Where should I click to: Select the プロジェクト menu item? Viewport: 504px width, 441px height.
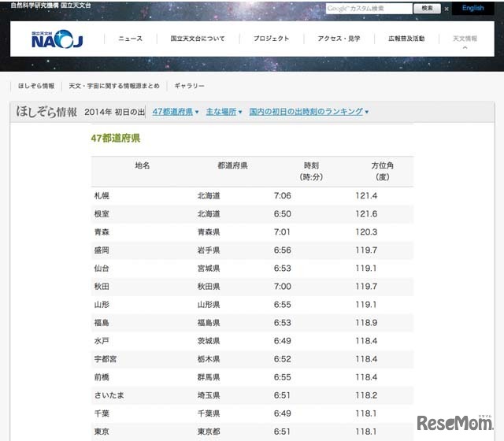click(271, 39)
